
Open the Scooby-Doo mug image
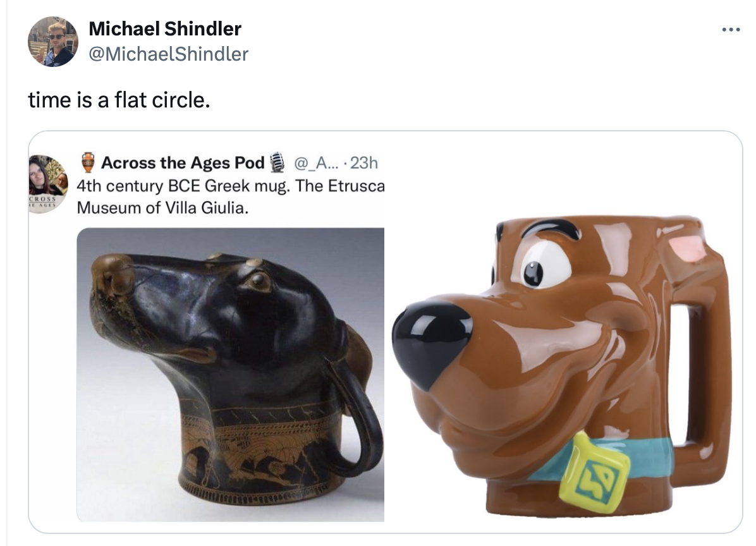click(562, 367)
